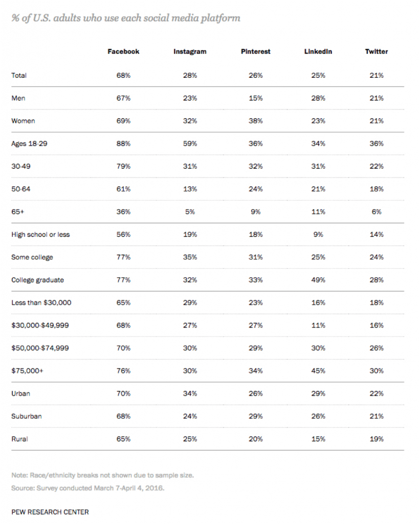Click the College graduate row label

click(37, 280)
